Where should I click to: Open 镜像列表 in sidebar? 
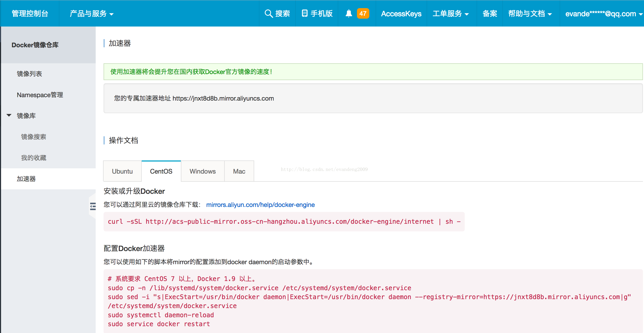click(x=29, y=74)
